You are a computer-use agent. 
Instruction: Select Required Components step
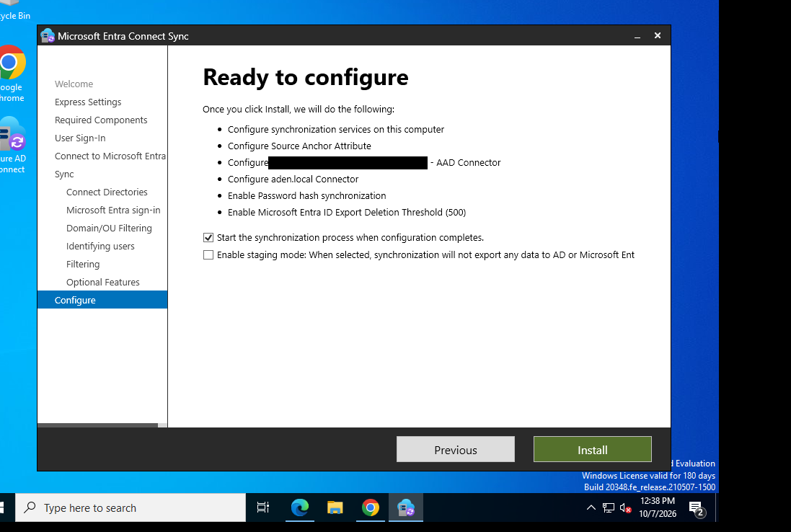click(x=101, y=120)
